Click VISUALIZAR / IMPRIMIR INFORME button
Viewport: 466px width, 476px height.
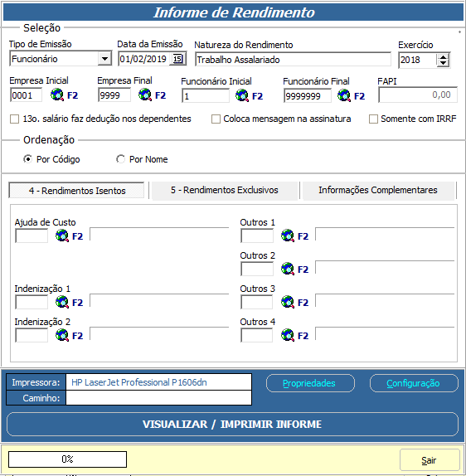click(x=232, y=424)
